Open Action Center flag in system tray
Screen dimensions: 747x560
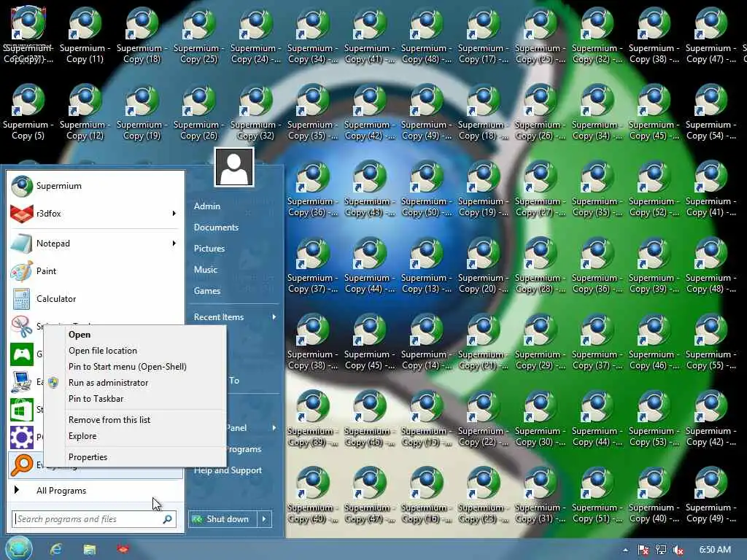tap(643, 550)
